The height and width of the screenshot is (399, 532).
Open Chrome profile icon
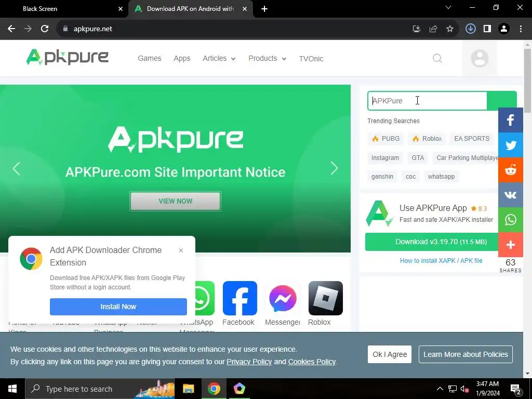(504, 29)
